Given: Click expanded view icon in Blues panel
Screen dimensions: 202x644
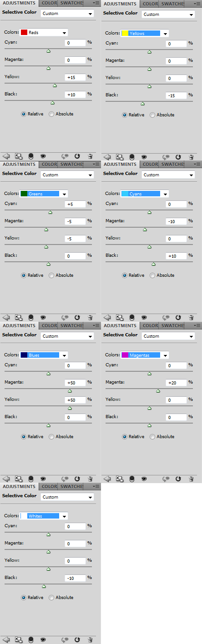Looking at the screenshot, I should tap(19, 479).
